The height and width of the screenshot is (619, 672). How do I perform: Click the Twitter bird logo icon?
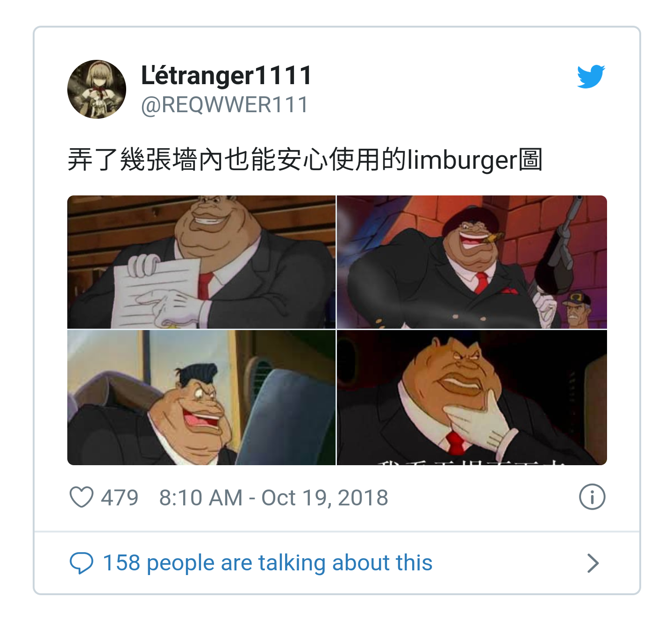[x=591, y=76]
